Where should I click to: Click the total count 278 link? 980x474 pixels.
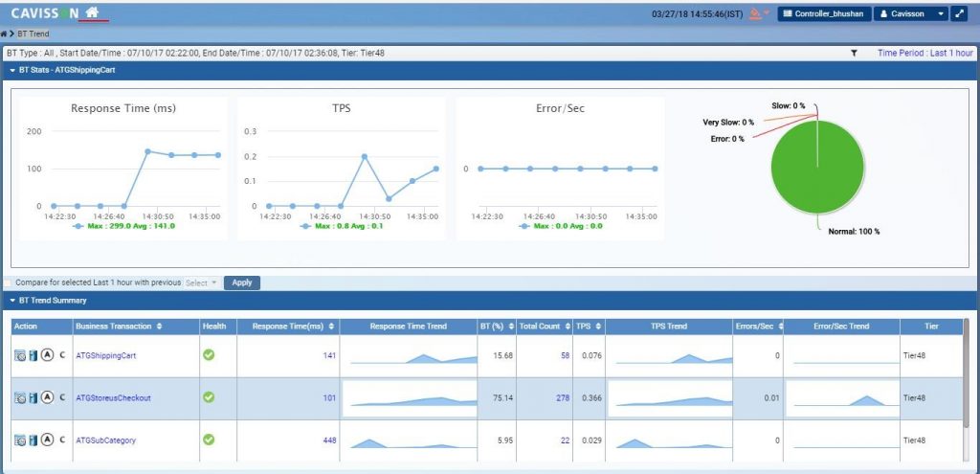pos(563,397)
